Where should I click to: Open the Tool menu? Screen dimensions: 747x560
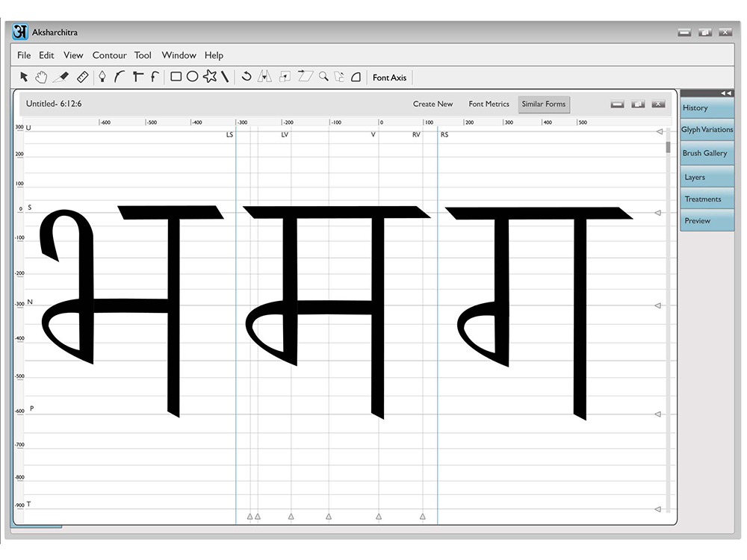(x=143, y=55)
